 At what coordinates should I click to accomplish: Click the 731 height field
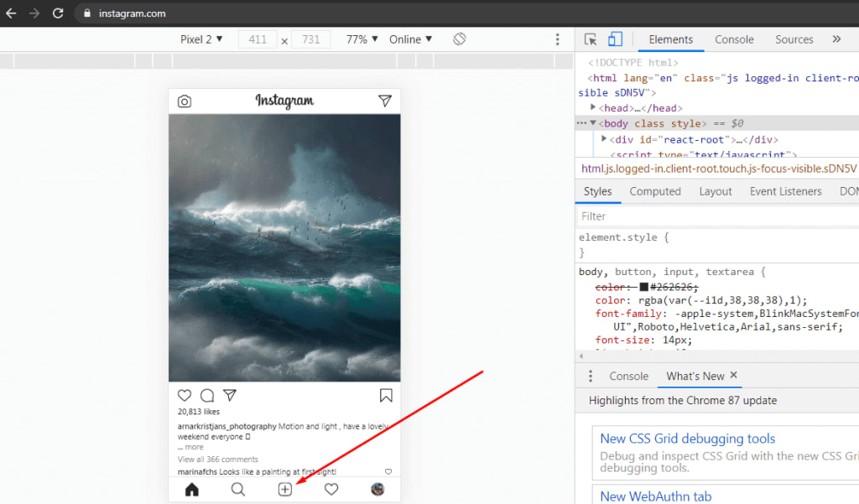(x=310, y=39)
